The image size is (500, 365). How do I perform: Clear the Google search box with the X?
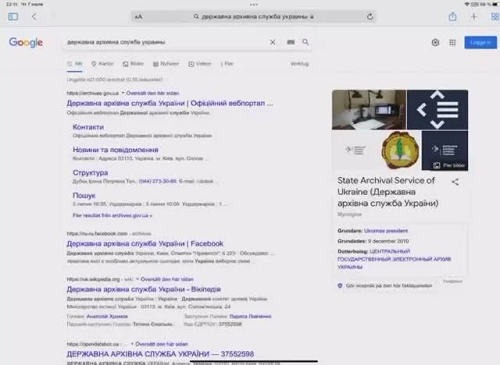pos(272,42)
